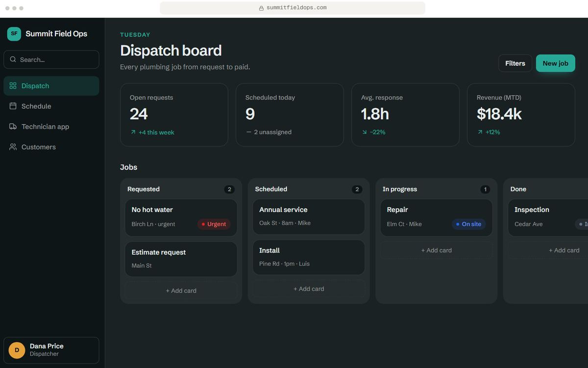Add card to Done column
This screenshot has width=588, height=368.
coord(548,250)
